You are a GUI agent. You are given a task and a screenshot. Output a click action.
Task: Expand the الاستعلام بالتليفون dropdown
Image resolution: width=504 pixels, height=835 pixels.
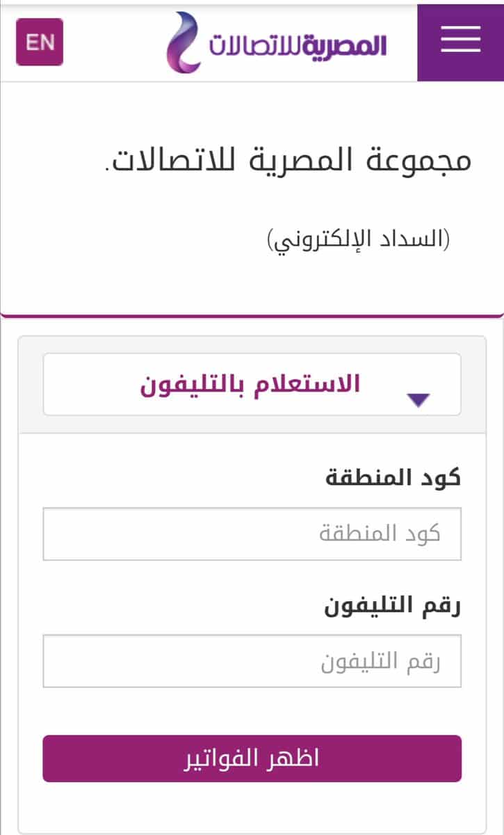click(x=252, y=384)
